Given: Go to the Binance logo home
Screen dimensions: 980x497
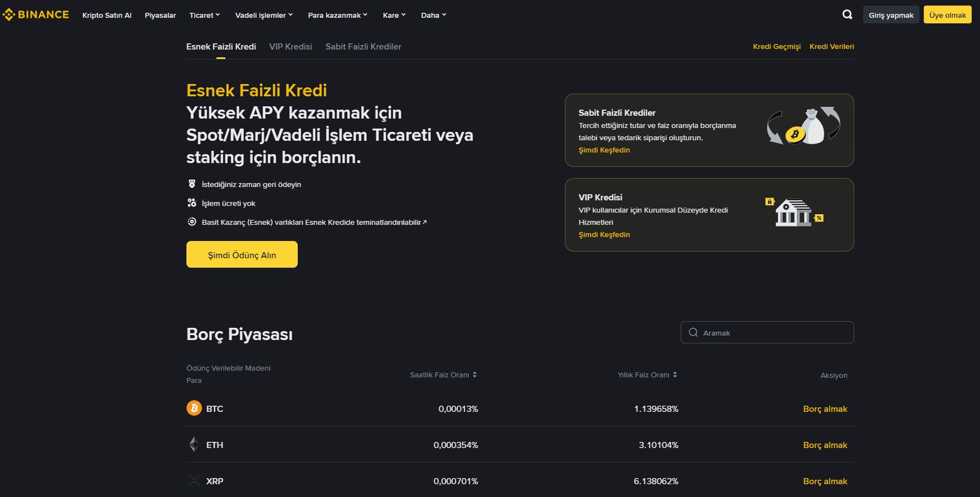Looking at the screenshot, I should [x=36, y=15].
